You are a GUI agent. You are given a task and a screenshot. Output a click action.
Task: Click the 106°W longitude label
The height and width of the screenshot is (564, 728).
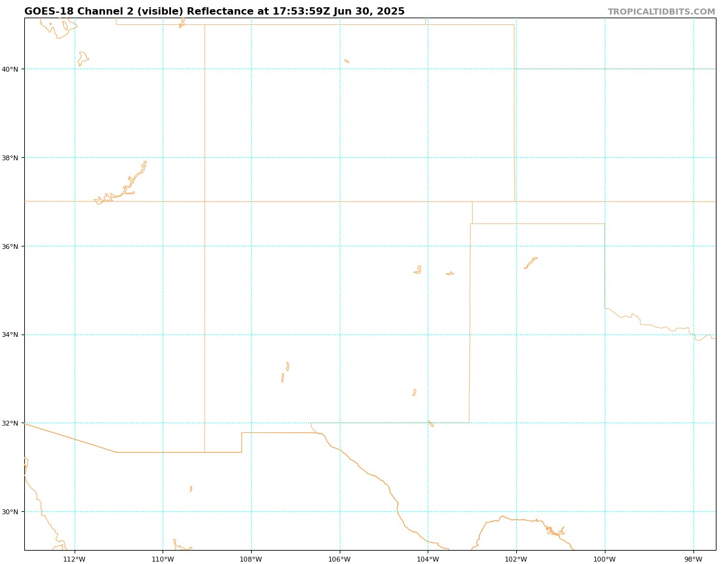tap(340, 559)
